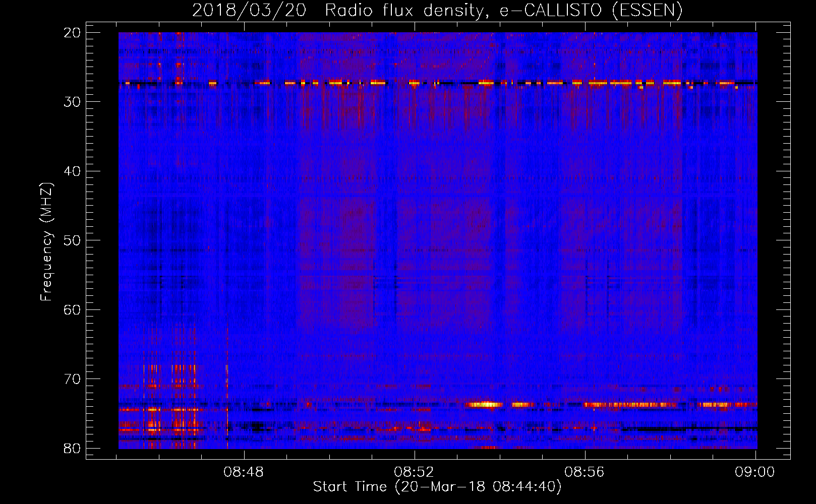The image size is (816, 504).
Task: Click the frequency tick label 50
Action: pyautogui.click(x=72, y=240)
